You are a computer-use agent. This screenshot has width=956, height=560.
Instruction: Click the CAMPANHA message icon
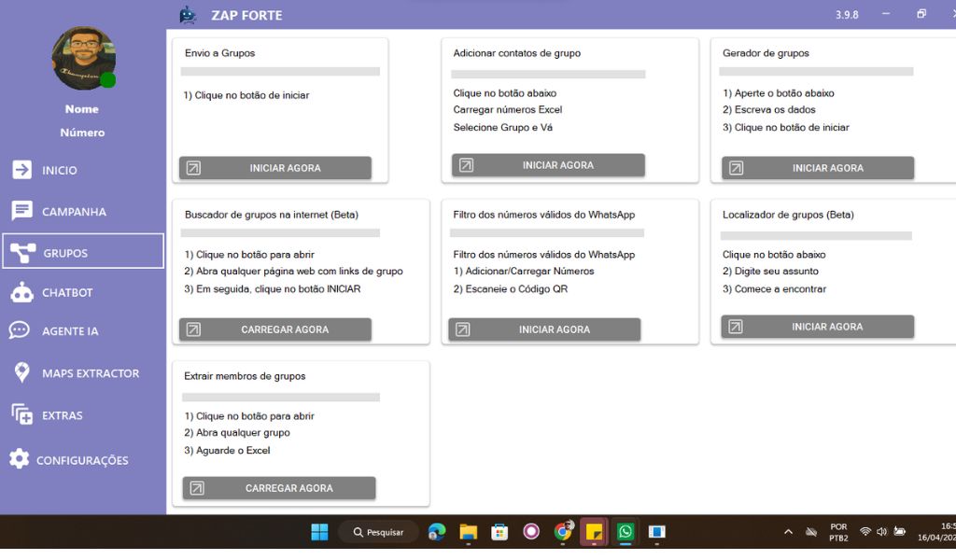(x=21, y=211)
